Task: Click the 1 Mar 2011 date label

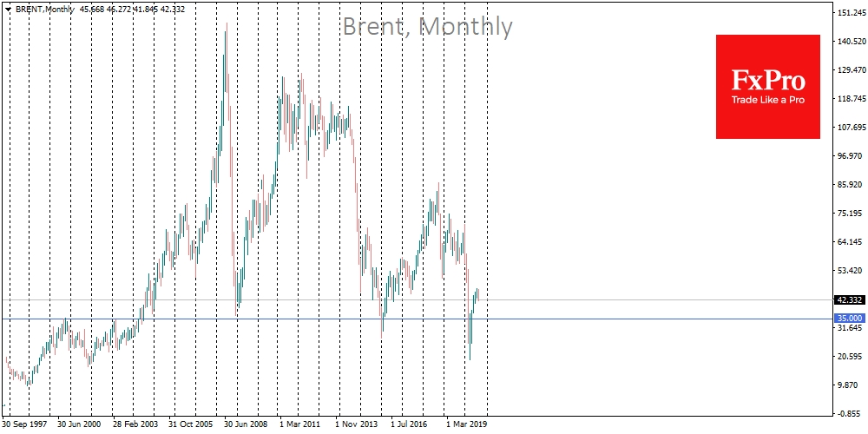Action: 300,424
